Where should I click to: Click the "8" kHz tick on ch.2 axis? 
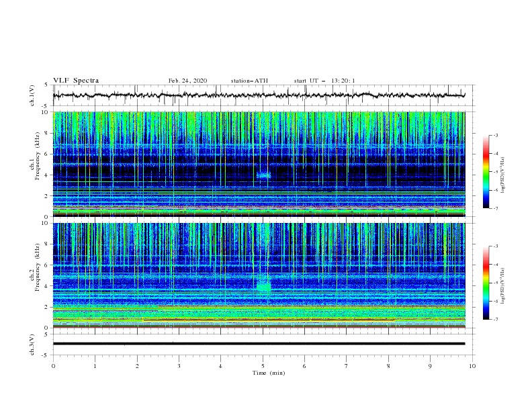(46, 244)
